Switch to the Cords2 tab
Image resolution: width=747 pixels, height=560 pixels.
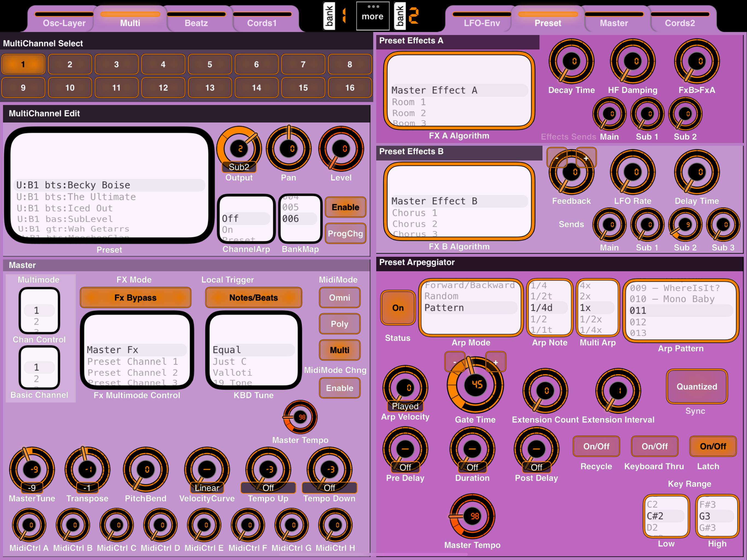point(680,19)
